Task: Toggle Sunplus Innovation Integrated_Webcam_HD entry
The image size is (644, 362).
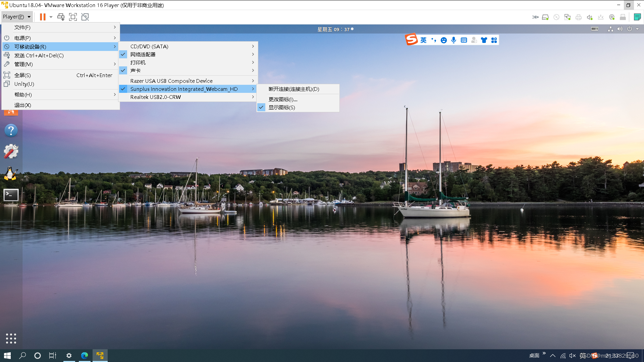Action: coord(188,89)
